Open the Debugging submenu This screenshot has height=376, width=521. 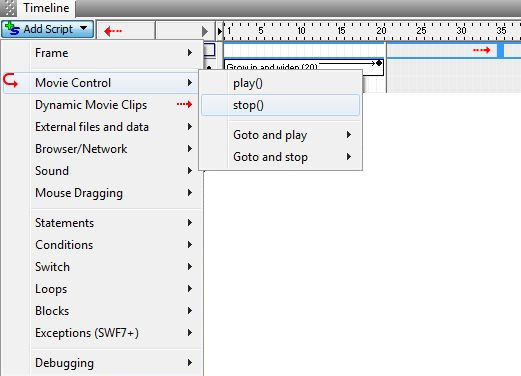(x=103, y=363)
